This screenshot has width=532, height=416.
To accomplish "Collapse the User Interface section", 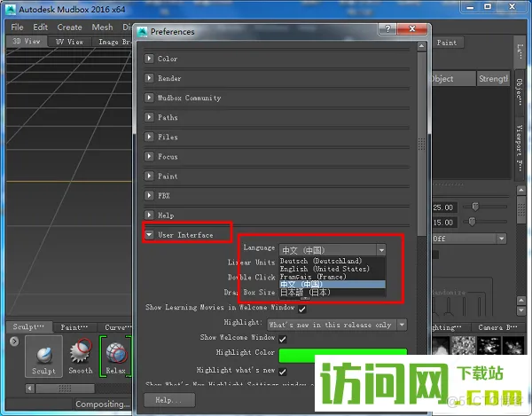I will (x=149, y=235).
